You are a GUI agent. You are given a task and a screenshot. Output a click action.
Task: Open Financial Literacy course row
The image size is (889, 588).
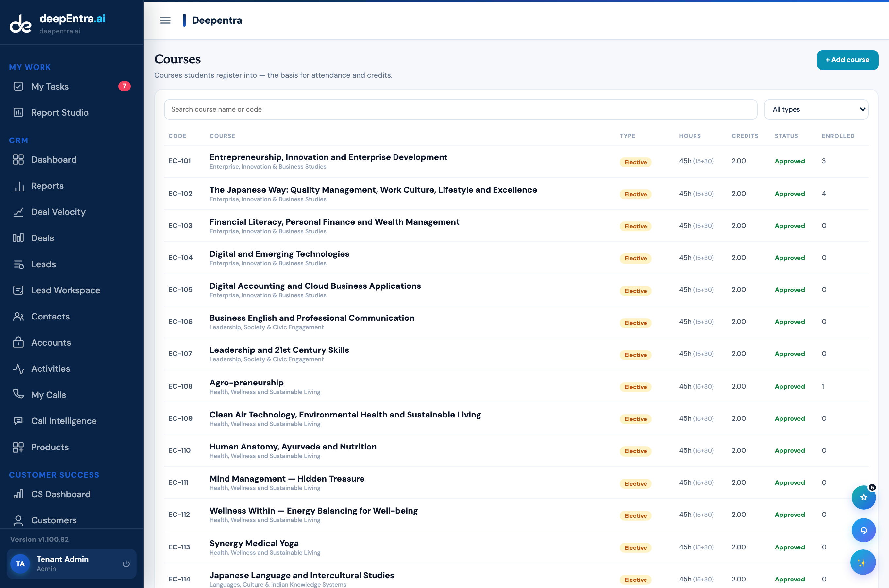click(x=516, y=226)
